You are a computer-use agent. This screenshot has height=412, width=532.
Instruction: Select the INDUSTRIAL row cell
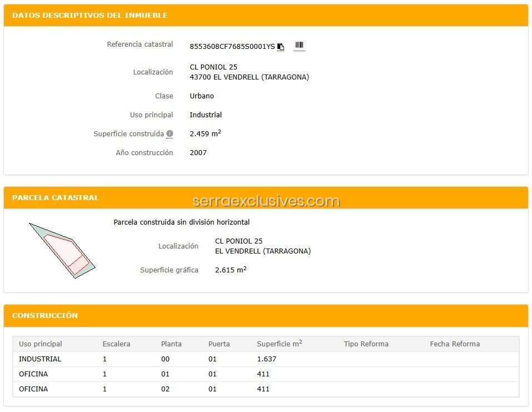click(40, 359)
